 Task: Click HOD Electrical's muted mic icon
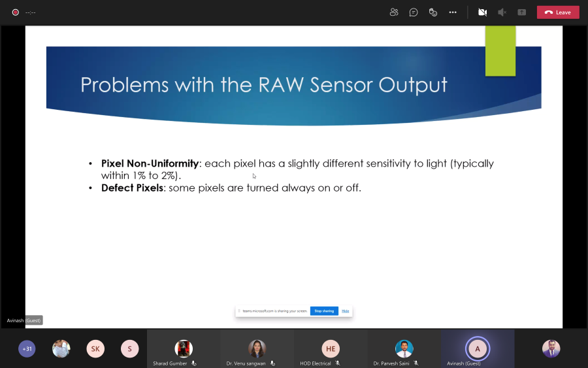tap(338, 363)
